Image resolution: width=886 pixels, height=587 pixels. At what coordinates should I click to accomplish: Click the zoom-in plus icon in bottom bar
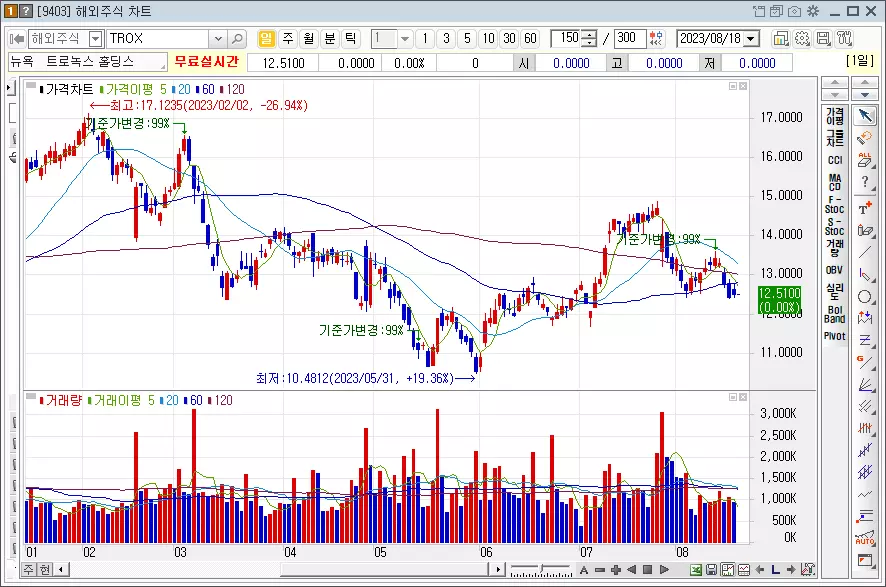[616, 569]
